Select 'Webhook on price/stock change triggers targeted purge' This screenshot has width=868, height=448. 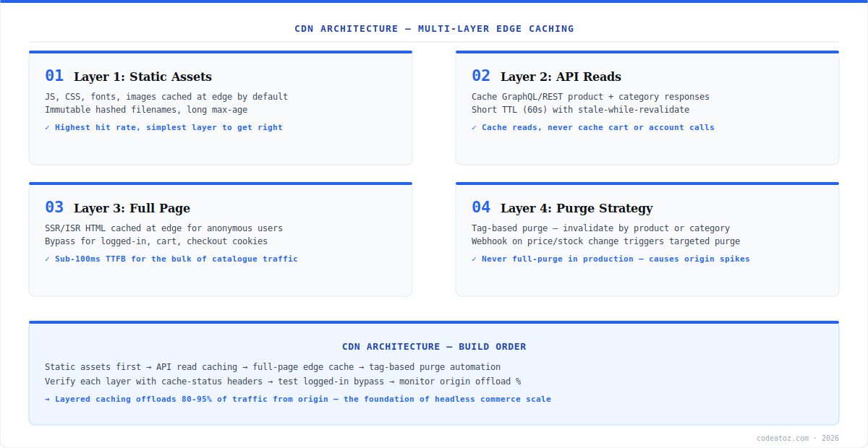point(605,241)
